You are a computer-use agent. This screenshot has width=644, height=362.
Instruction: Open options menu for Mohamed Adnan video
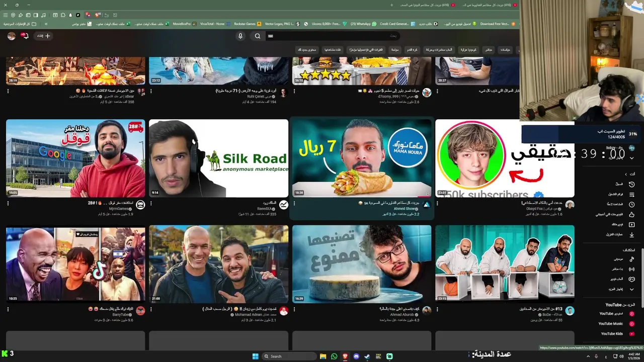pos(151,309)
